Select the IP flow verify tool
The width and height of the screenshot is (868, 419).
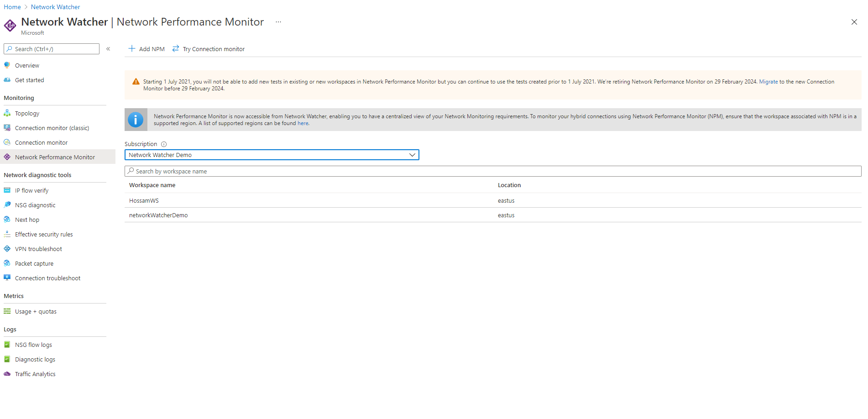(31, 190)
